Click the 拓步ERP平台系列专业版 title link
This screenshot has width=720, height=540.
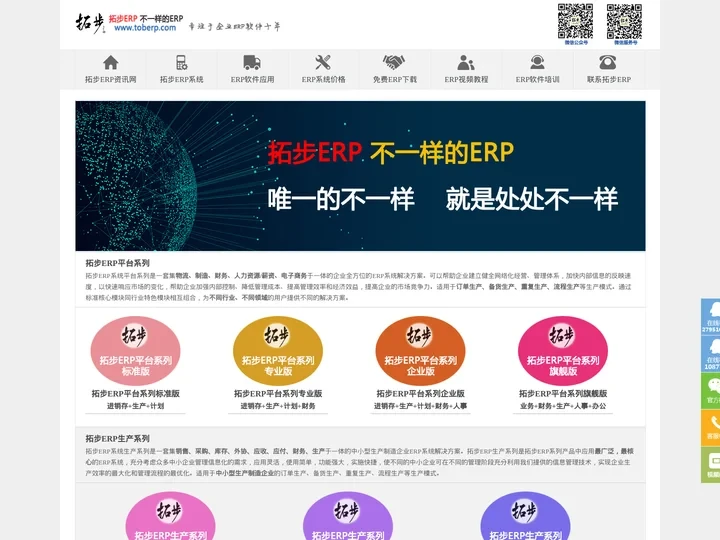click(x=278, y=394)
